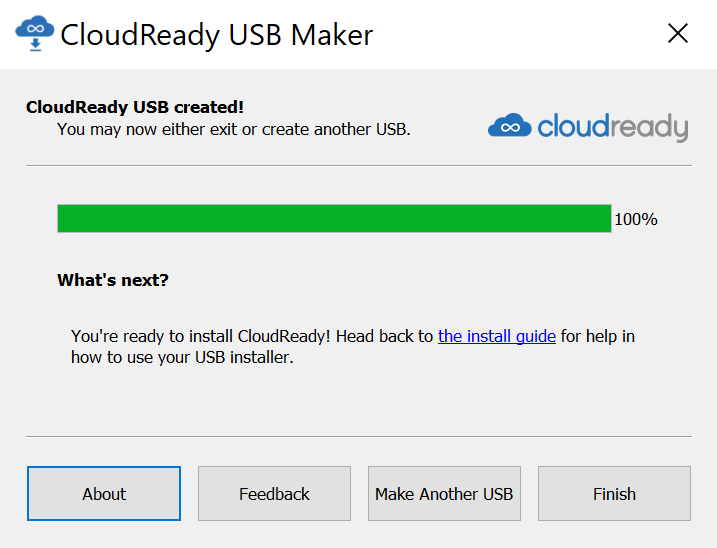This screenshot has width=717, height=548.
Task: Click the CloudReady USB Maker title text
Action: coord(217,35)
